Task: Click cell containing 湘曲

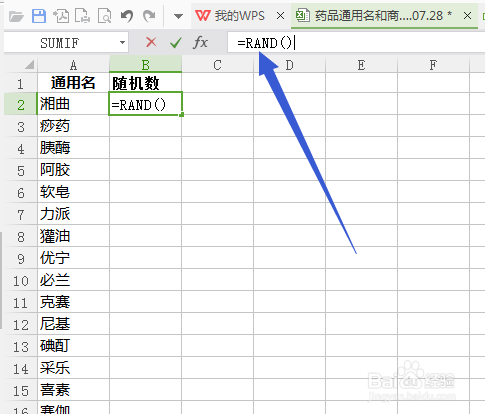Action: [x=73, y=104]
